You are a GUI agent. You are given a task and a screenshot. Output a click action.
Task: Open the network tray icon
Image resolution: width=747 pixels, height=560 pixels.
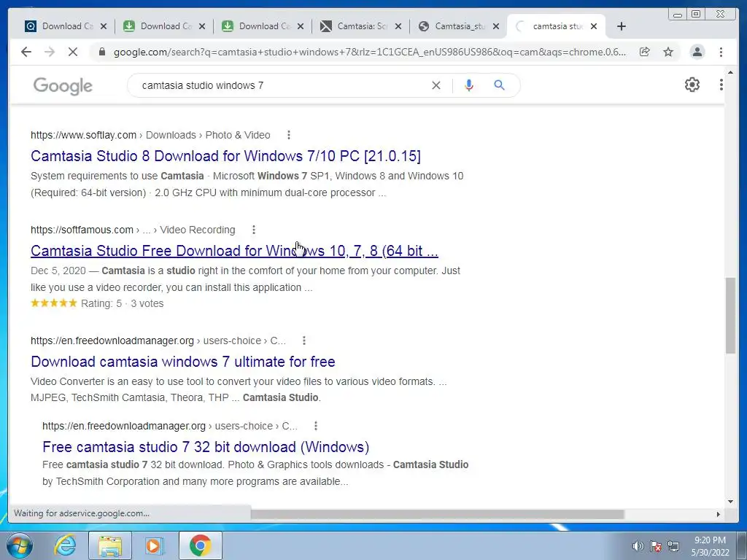click(673, 546)
